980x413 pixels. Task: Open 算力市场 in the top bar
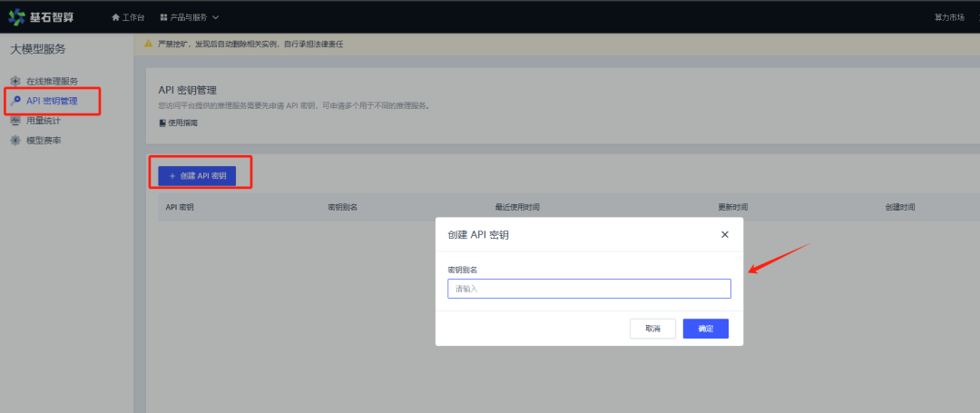[949, 17]
